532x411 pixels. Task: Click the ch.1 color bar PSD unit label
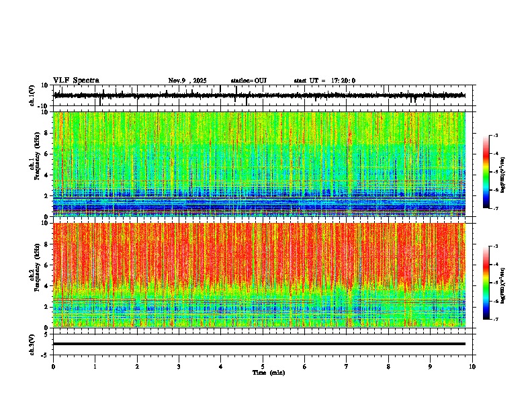click(x=502, y=175)
